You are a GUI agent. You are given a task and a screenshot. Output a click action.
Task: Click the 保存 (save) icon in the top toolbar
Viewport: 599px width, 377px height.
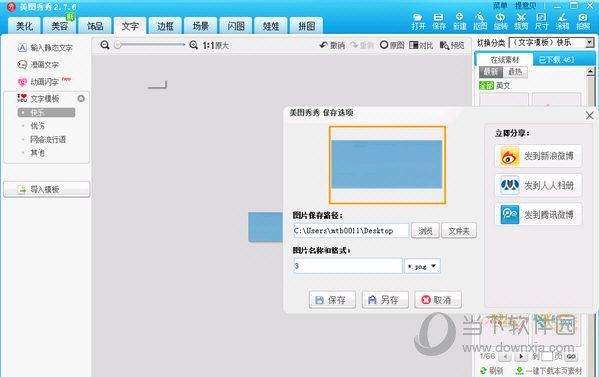(x=439, y=21)
